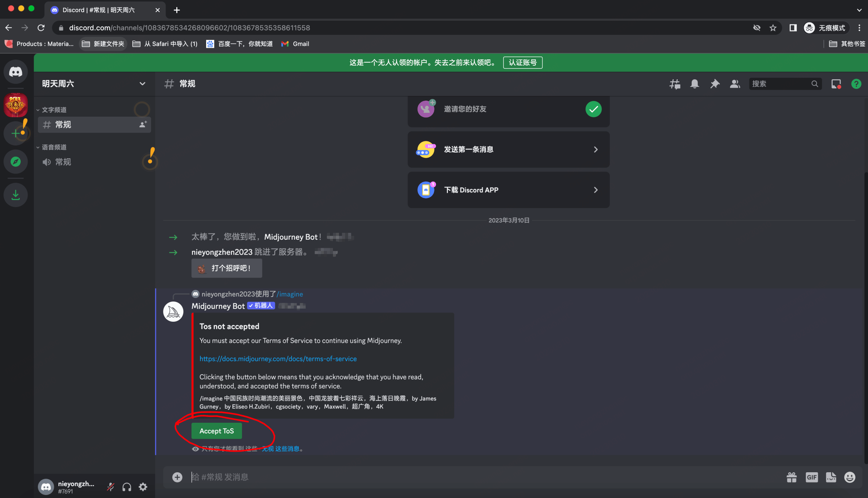Focus the 给 #常规 发消息 message input
The width and height of the screenshot is (868, 498).
click(479, 477)
